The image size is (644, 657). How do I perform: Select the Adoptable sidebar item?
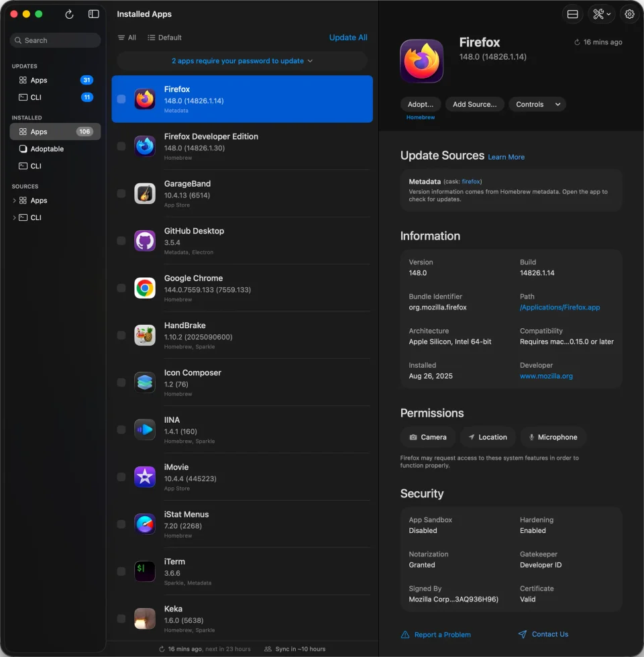pyautogui.click(x=55, y=149)
